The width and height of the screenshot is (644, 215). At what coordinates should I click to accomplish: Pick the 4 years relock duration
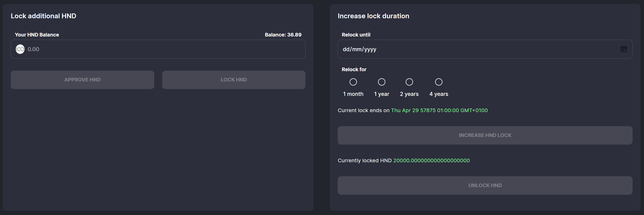coord(438,82)
